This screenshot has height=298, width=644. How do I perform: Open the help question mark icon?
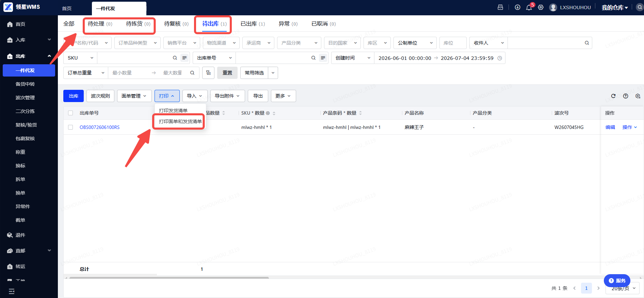click(x=626, y=96)
